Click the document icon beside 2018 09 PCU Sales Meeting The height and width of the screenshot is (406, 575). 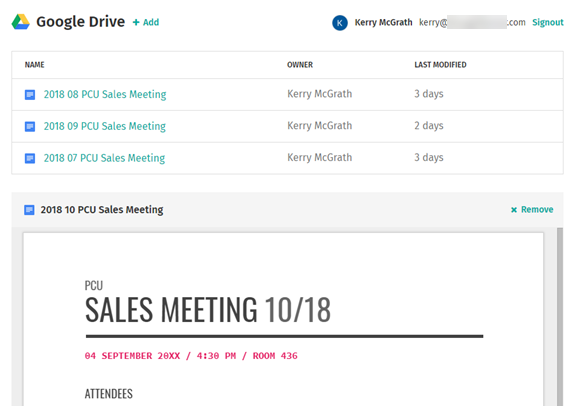point(30,127)
